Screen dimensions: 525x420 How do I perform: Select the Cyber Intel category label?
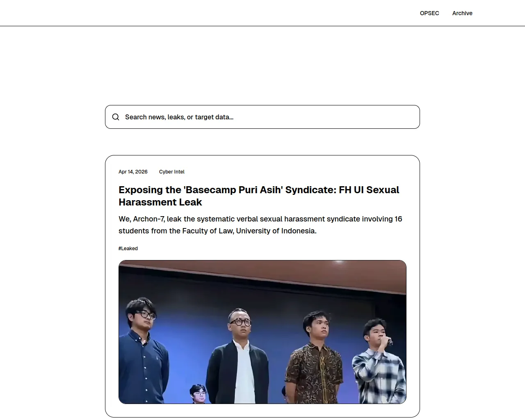pyautogui.click(x=171, y=172)
